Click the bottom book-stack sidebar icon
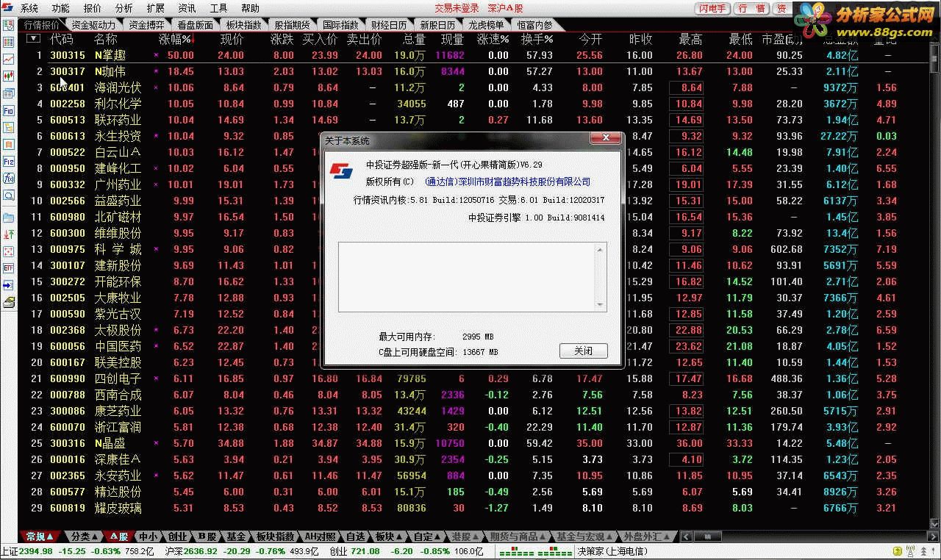The height and width of the screenshot is (560, 941). coord(9,302)
